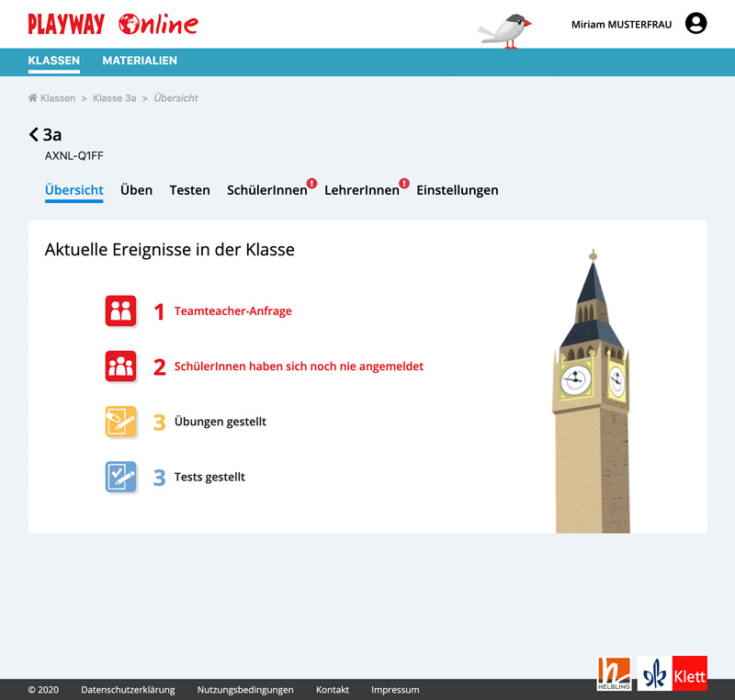Open the Einstellungen tab
The height and width of the screenshot is (700, 735).
(458, 190)
